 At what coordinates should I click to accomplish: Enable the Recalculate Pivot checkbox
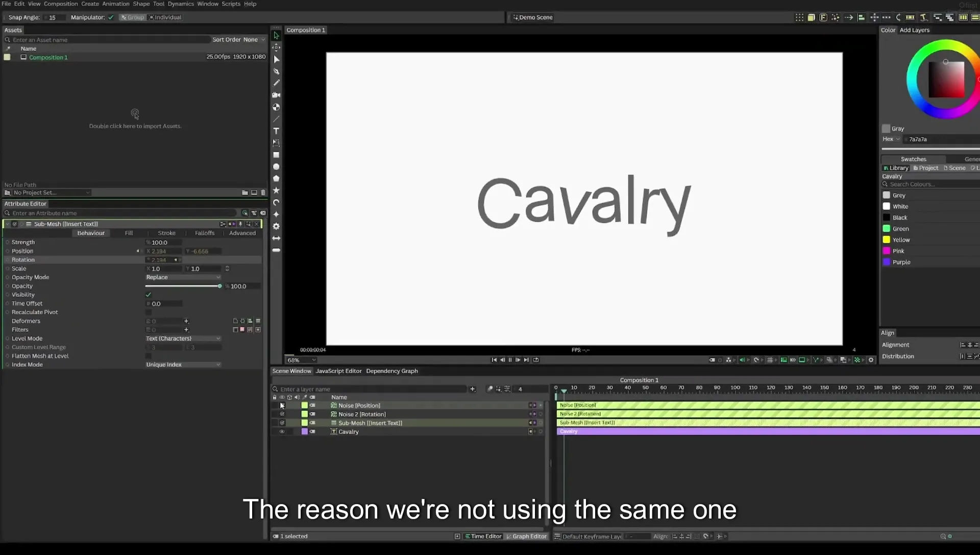click(x=149, y=312)
